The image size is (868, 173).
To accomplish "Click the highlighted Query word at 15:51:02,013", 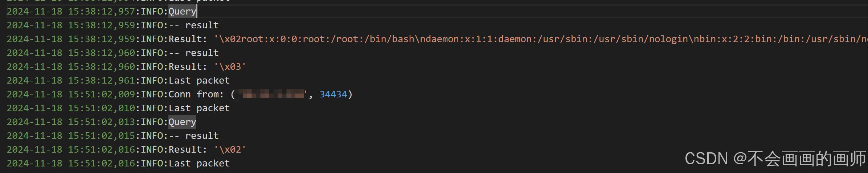I will (x=182, y=122).
